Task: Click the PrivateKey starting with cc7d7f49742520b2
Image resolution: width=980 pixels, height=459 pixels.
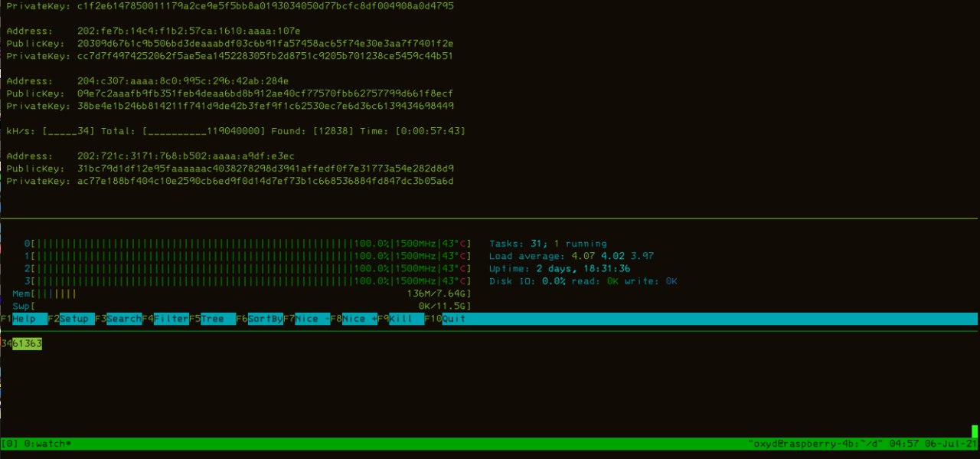Action: click(x=266, y=56)
